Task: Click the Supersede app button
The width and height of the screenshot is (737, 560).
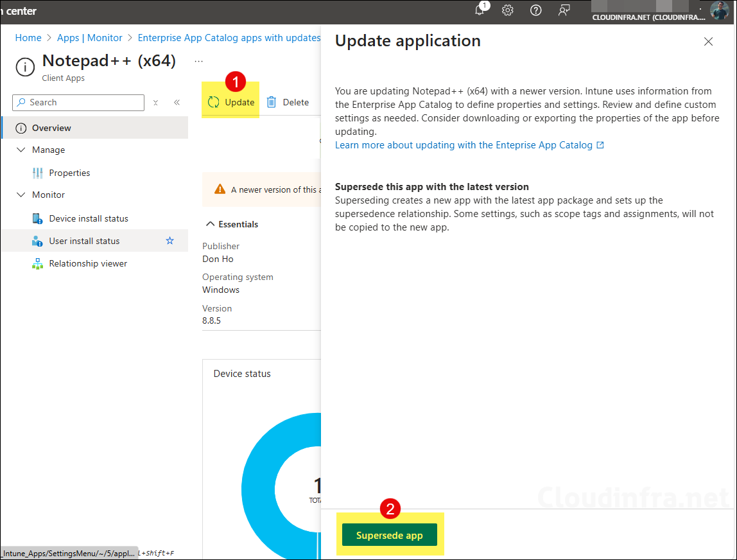Action: tap(389, 535)
